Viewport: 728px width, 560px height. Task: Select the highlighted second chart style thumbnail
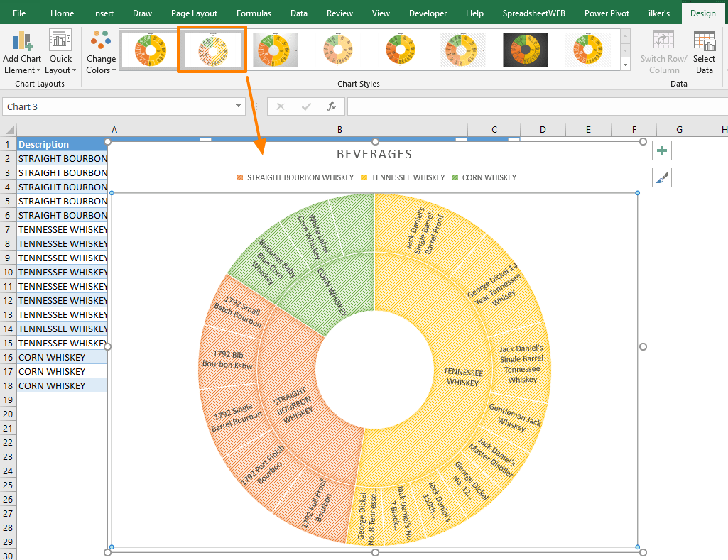[x=212, y=50]
